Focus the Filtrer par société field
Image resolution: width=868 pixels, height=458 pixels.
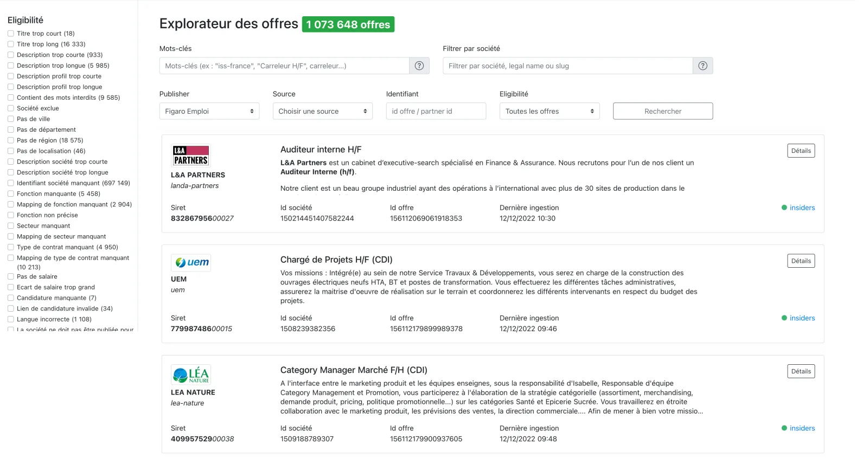point(568,66)
